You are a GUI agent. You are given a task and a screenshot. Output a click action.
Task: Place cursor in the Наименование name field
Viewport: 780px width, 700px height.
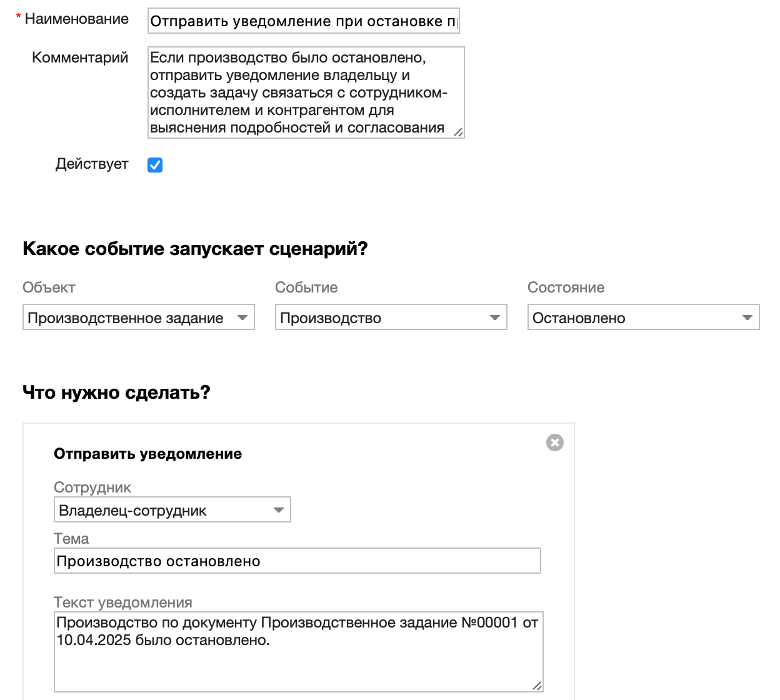pyautogui.click(x=304, y=21)
